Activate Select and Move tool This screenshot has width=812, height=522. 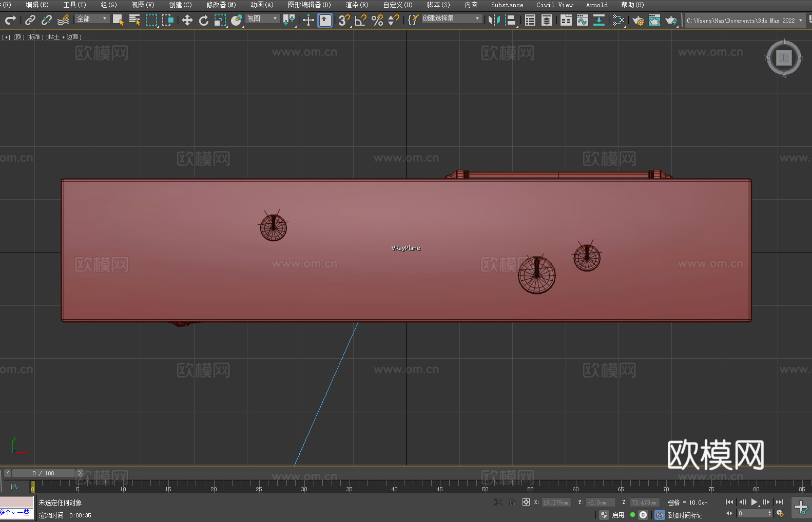tap(187, 20)
